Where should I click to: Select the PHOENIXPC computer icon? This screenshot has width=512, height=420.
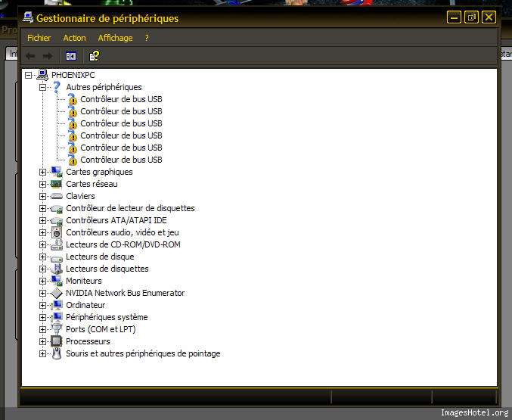point(42,75)
